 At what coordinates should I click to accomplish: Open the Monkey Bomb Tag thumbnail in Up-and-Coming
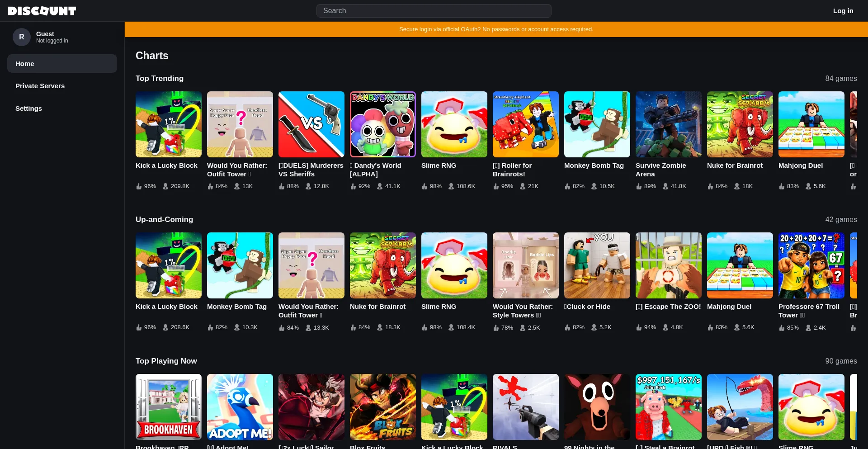click(240, 265)
